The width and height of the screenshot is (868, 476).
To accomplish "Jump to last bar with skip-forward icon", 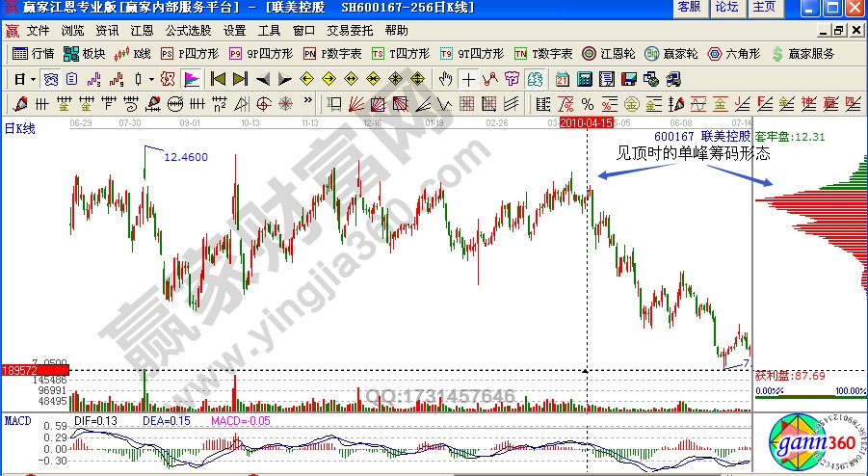I will [240, 80].
